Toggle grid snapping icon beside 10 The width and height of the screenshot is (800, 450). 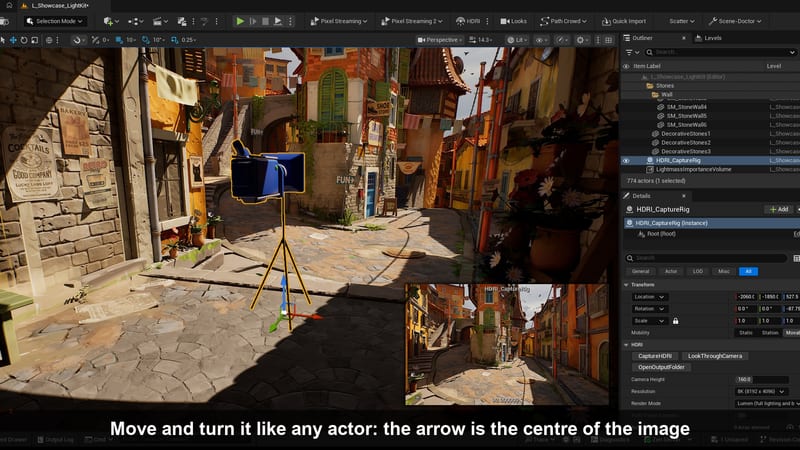[119, 40]
